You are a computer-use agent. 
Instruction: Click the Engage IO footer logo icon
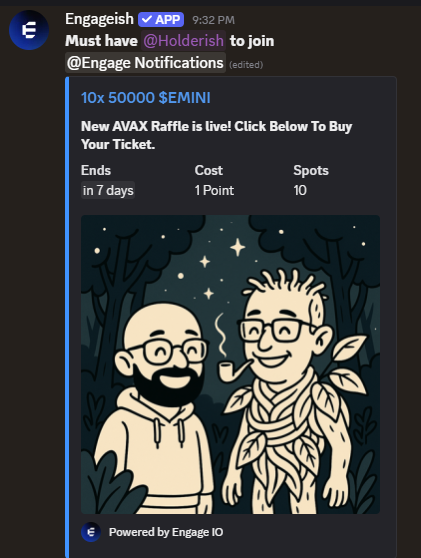[91, 532]
